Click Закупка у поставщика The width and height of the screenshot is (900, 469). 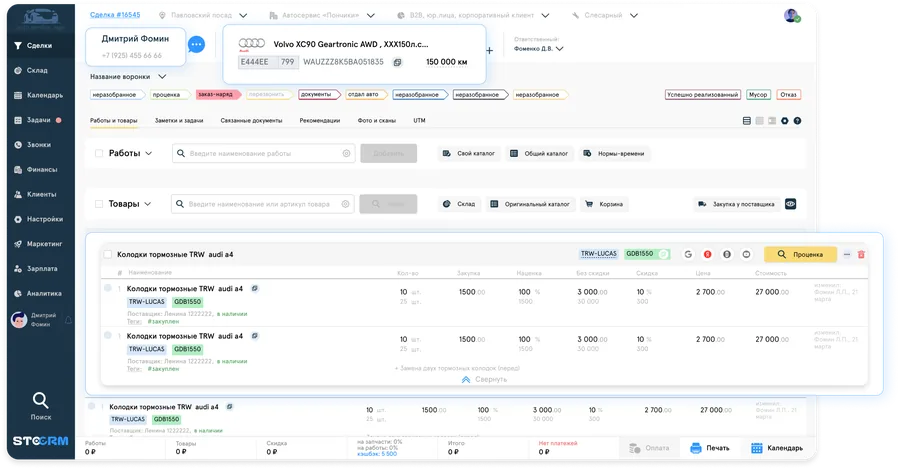point(736,204)
